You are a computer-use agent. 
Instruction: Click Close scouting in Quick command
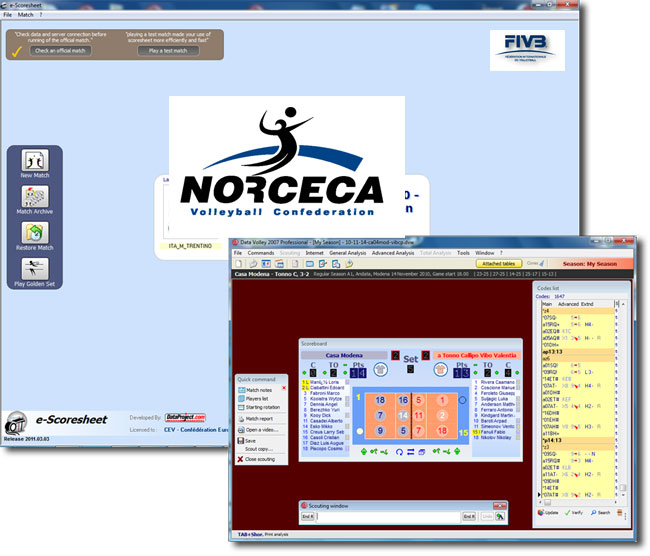click(256, 459)
